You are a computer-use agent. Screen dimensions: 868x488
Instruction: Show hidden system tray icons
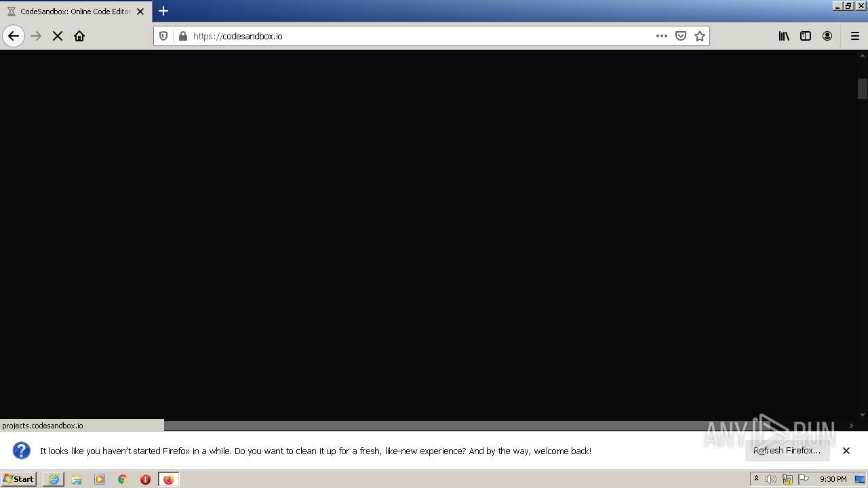(756, 479)
